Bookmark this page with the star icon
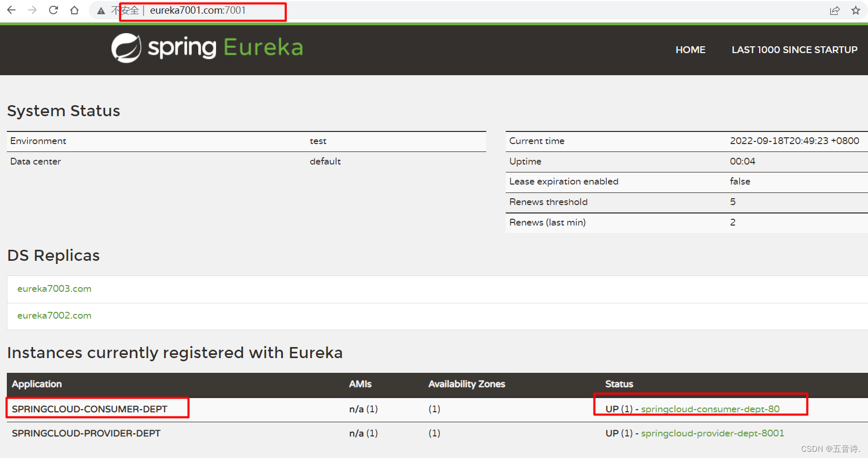Viewport: 868px width, 458px height. 856,11
